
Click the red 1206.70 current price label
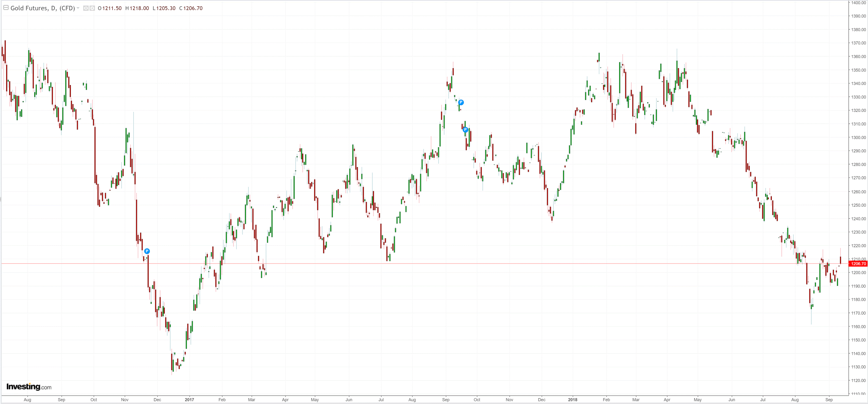(x=858, y=264)
